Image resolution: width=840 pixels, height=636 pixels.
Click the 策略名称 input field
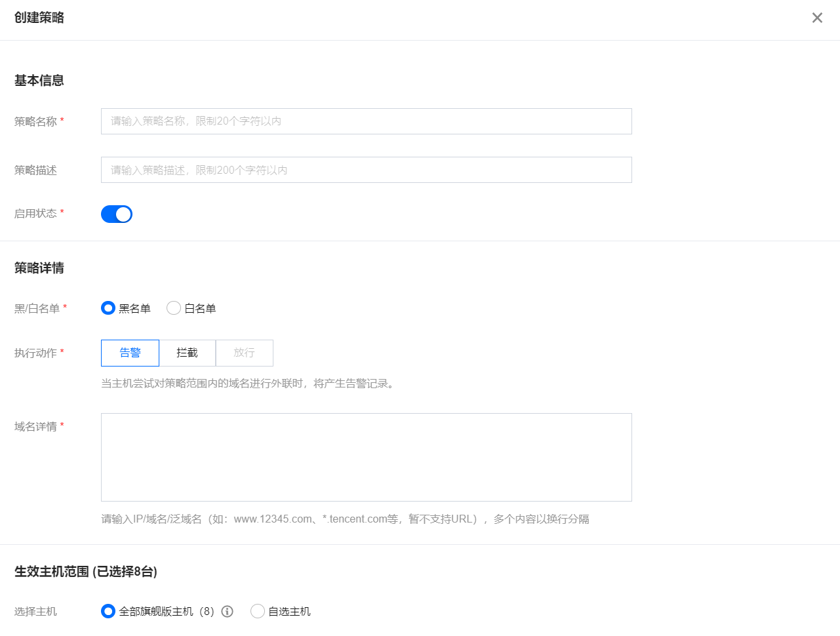[366, 121]
